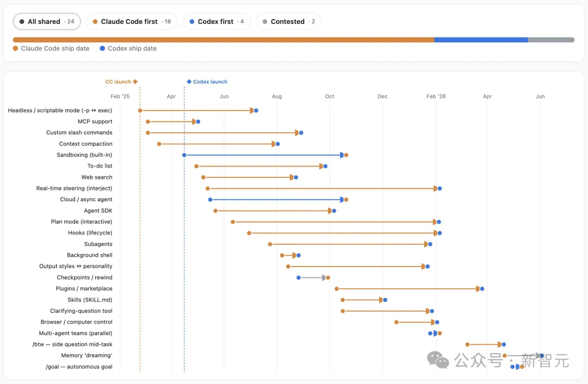Filter by Claude Code first
This screenshot has width=588, height=384.
coord(132,22)
